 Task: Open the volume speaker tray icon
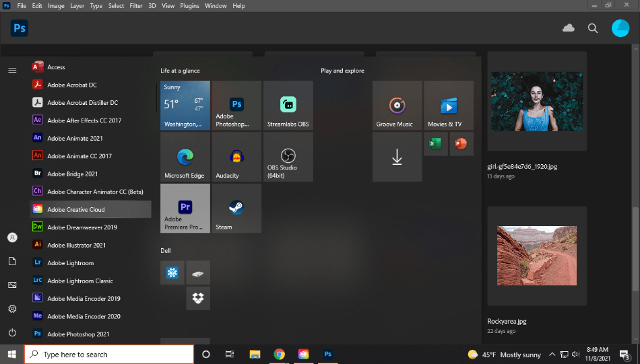576,354
